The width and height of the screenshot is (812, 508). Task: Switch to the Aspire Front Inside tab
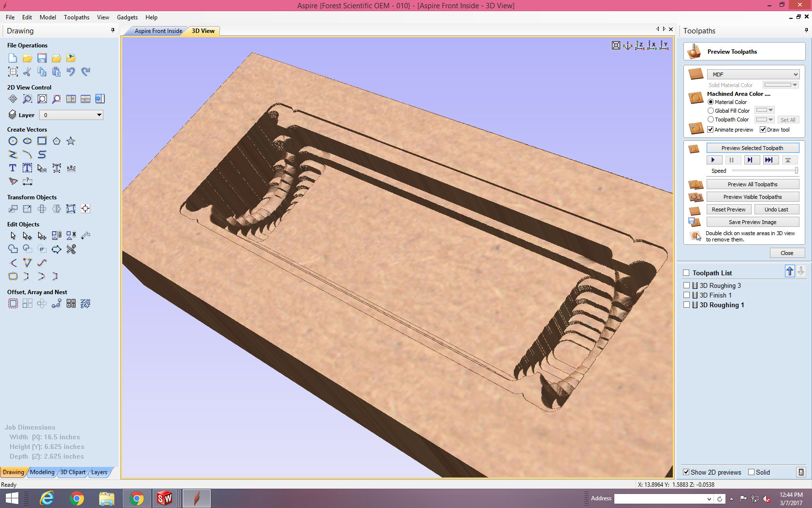[158, 31]
